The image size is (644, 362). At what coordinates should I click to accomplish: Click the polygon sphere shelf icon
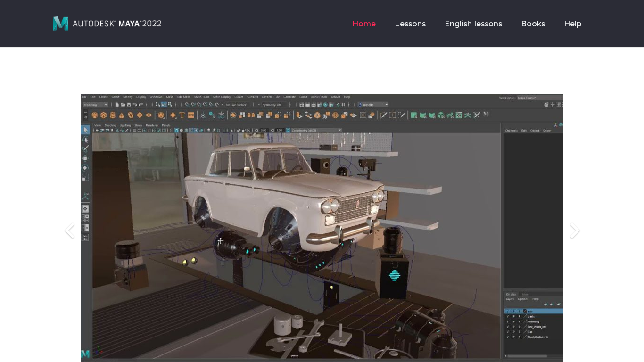[95, 115]
